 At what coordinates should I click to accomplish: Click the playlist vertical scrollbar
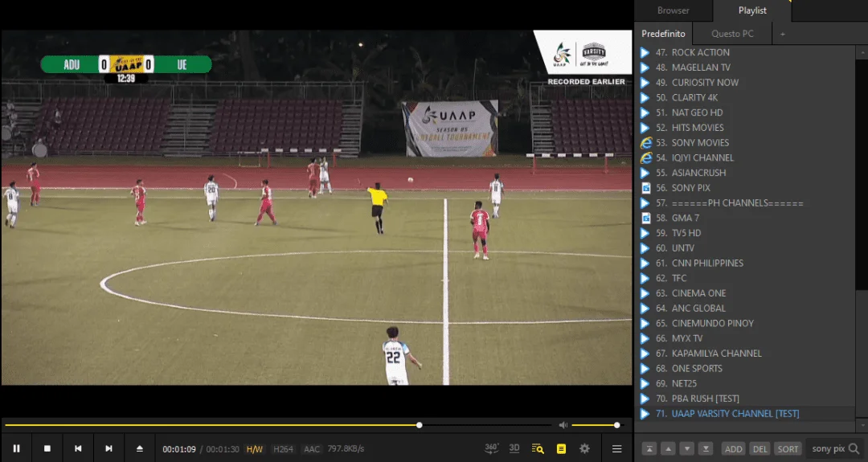point(862,238)
